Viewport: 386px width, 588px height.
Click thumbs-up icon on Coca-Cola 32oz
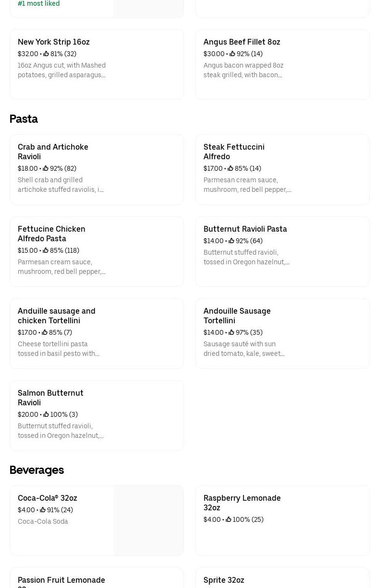[x=43, y=510]
